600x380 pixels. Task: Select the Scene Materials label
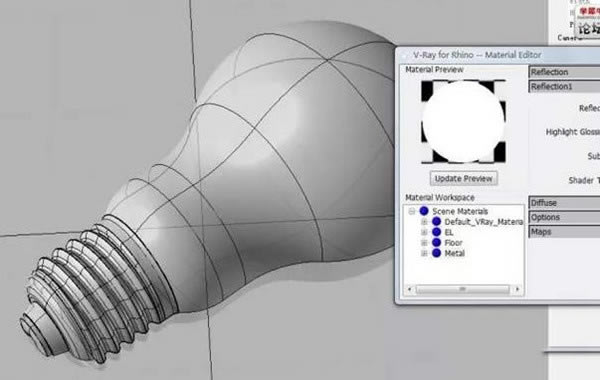460,211
